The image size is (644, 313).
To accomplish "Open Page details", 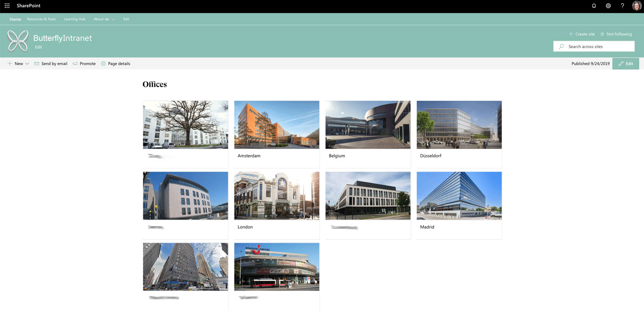I will pos(104,63).
